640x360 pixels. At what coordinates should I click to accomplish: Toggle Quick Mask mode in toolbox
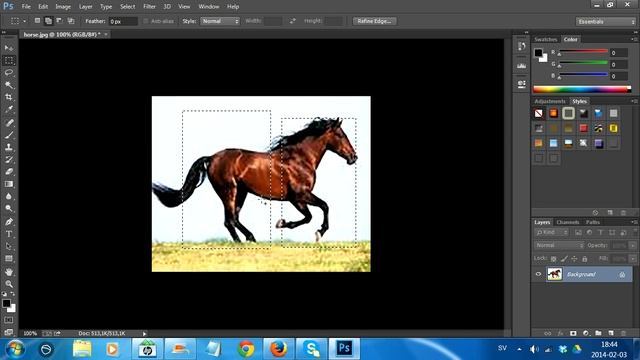(9, 320)
